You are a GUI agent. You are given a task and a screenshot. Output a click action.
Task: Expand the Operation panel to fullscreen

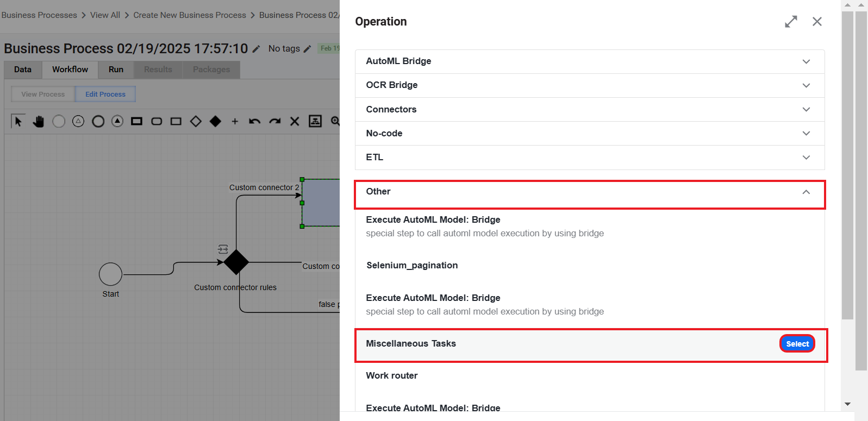tap(791, 22)
